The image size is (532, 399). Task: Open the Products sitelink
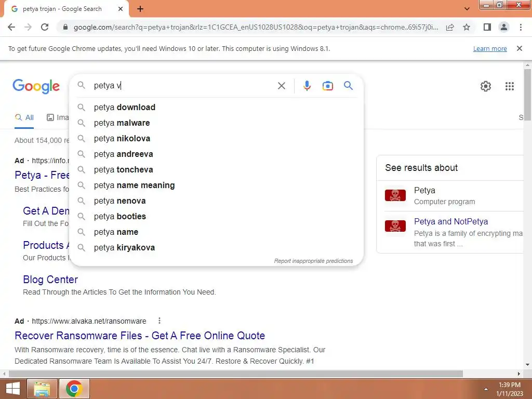tap(46, 245)
